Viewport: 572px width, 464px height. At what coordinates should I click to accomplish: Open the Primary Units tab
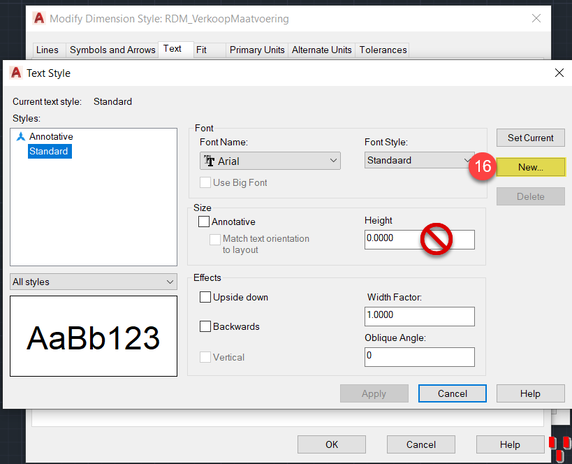coord(257,50)
